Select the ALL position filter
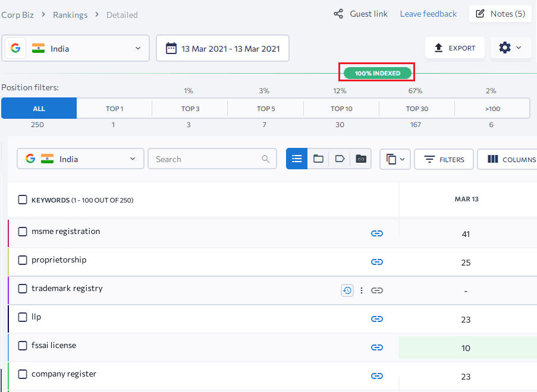Screen dimensions: 537x392 (39, 109)
